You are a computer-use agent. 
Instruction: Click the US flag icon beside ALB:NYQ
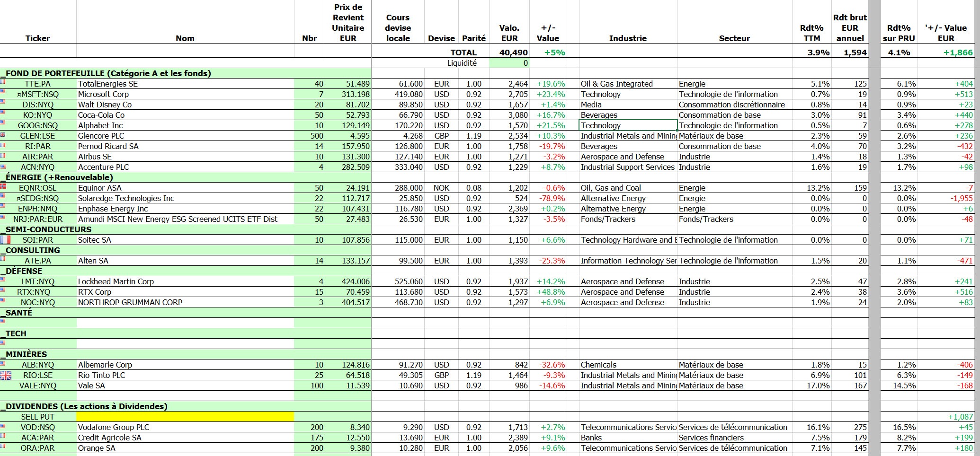[x=2, y=363]
